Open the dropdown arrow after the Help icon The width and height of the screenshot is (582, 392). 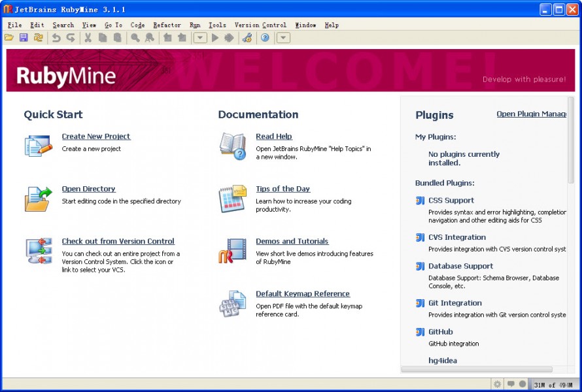click(x=283, y=38)
